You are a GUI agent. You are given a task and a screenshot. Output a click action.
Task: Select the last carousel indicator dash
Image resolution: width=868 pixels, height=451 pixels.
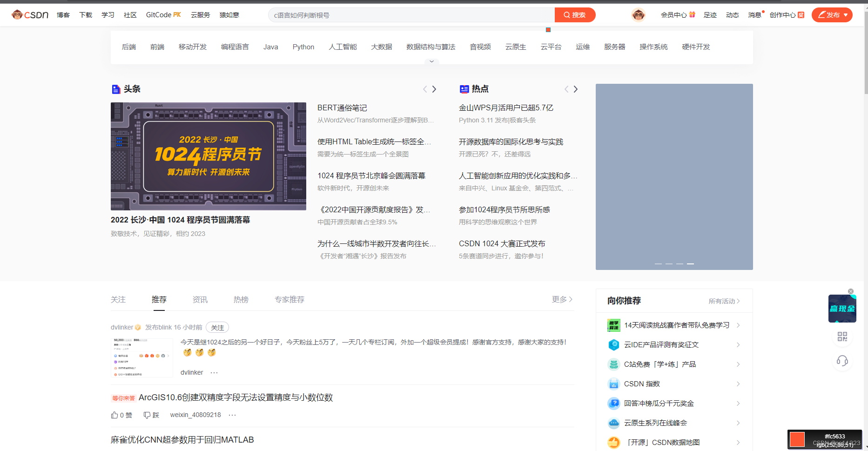(691, 264)
